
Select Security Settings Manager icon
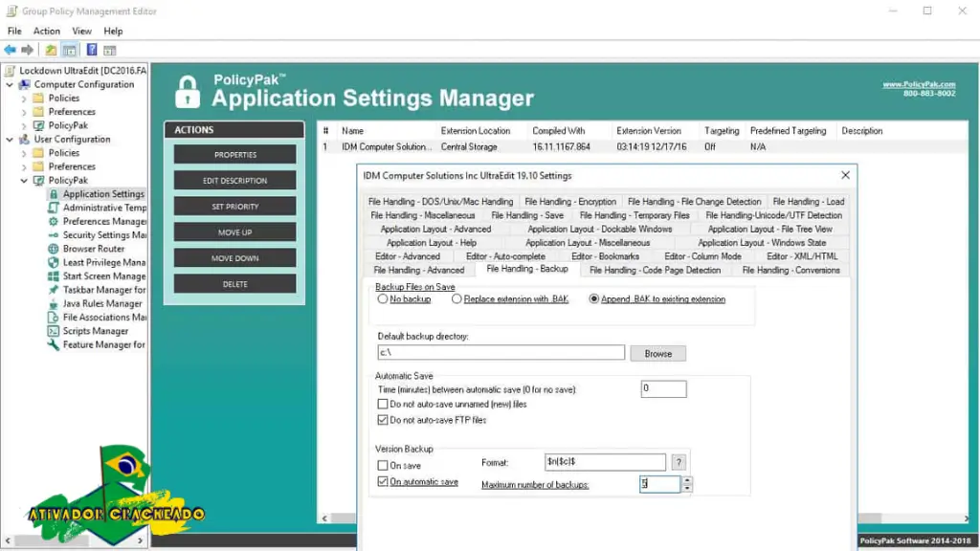pyautogui.click(x=54, y=235)
